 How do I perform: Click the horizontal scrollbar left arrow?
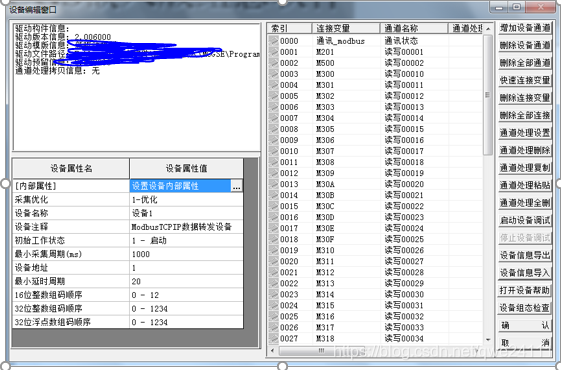(x=272, y=351)
